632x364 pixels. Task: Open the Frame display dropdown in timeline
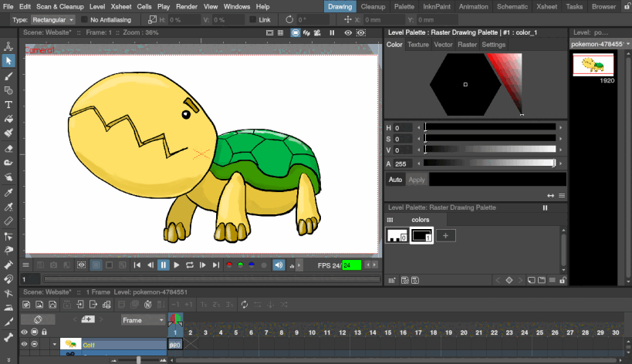coord(143,320)
